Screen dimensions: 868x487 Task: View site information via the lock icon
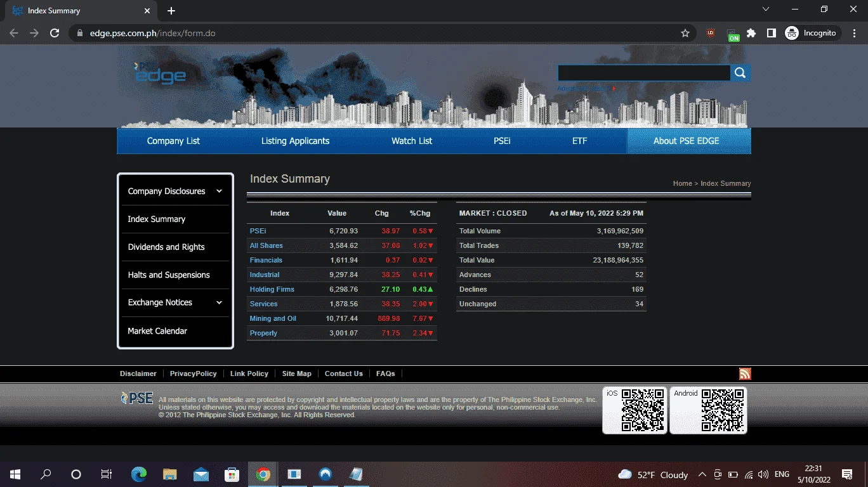pyautogui.click(x=79, y=33)
